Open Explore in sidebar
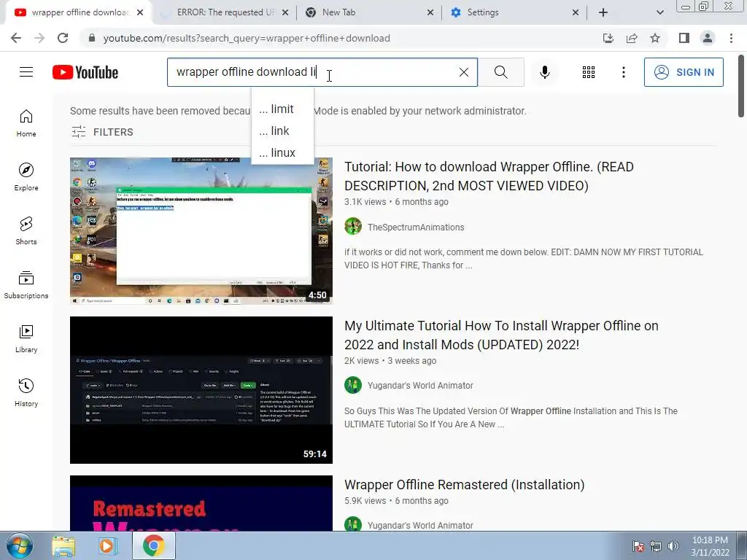 pos(26,177)
